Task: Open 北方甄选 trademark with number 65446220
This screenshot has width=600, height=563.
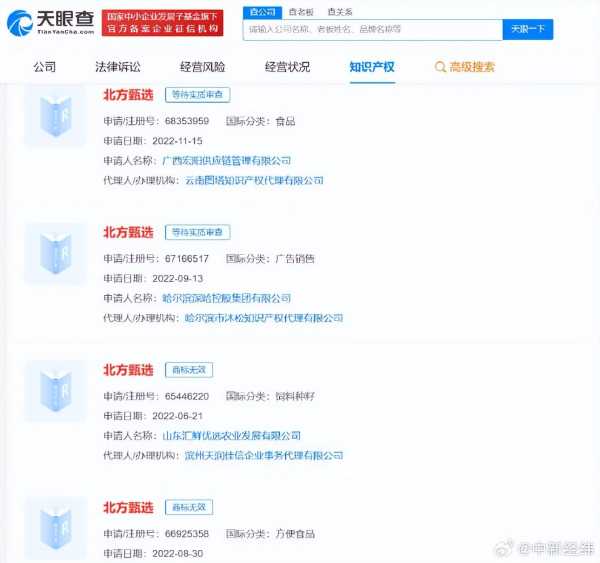Action: coord(128,370)
